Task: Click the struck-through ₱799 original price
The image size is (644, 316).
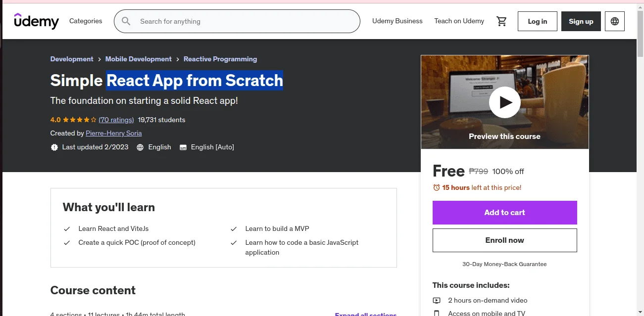Action: 479,171
